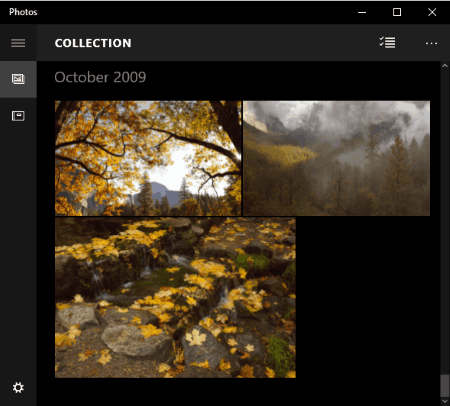Enable select mode with the checklist icon

(x=387, y=43)
